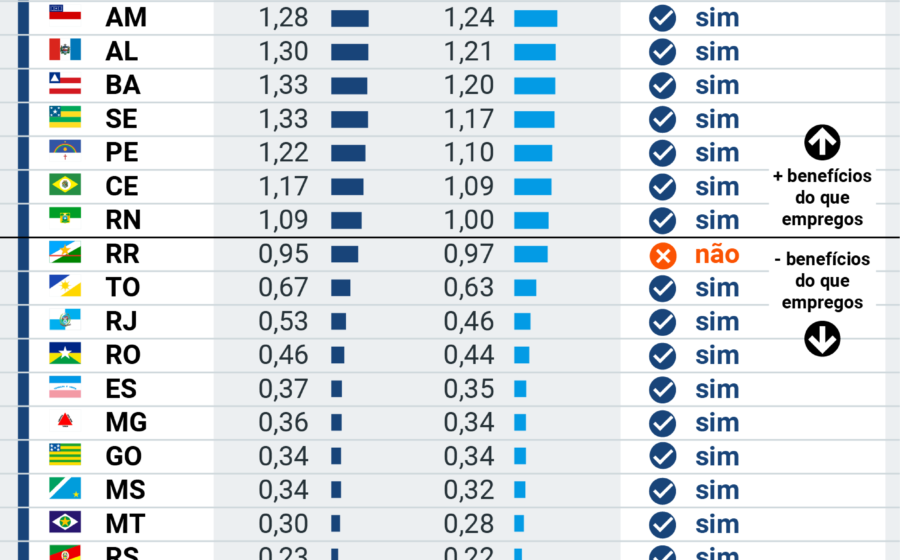Click the light blue bar in SE row
Image resolution: width=900 pixels, height=560 pixels.
point(534,120)
